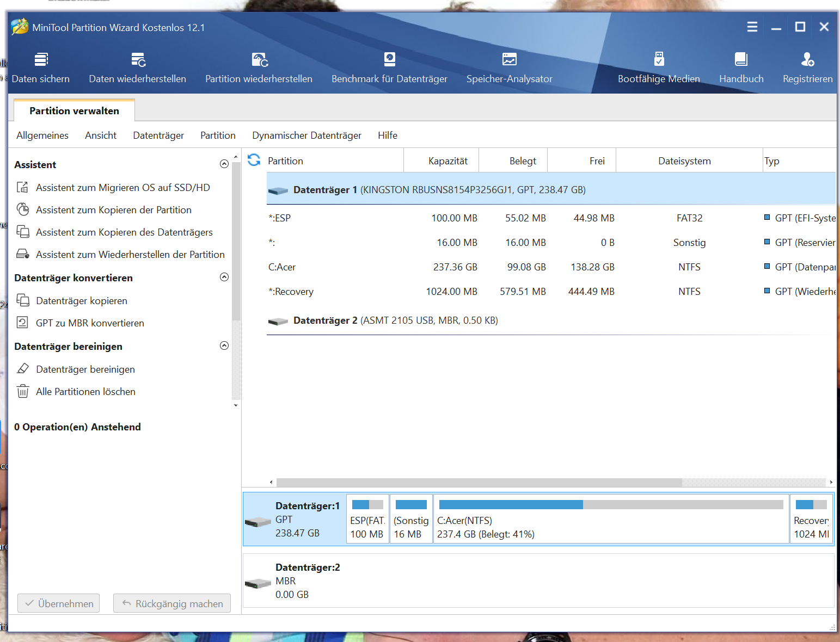Click Datenträger 1 disk icon in list

[x=278, y=190]
